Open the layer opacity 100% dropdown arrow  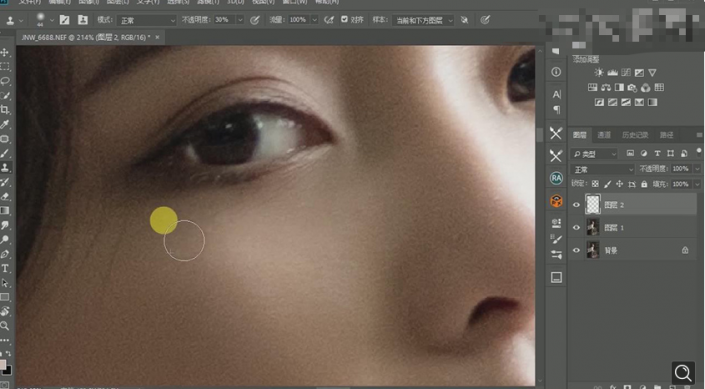point(697,169)
